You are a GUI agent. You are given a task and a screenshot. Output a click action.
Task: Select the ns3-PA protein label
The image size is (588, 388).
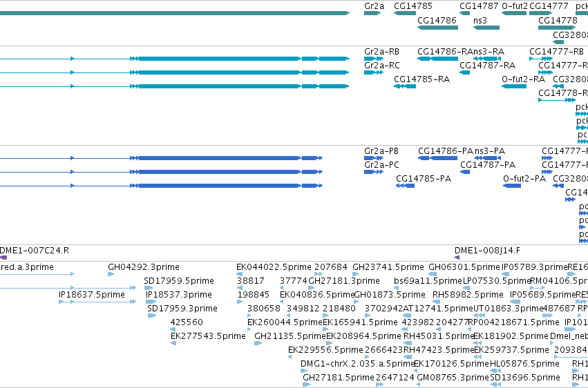(490, 151)
